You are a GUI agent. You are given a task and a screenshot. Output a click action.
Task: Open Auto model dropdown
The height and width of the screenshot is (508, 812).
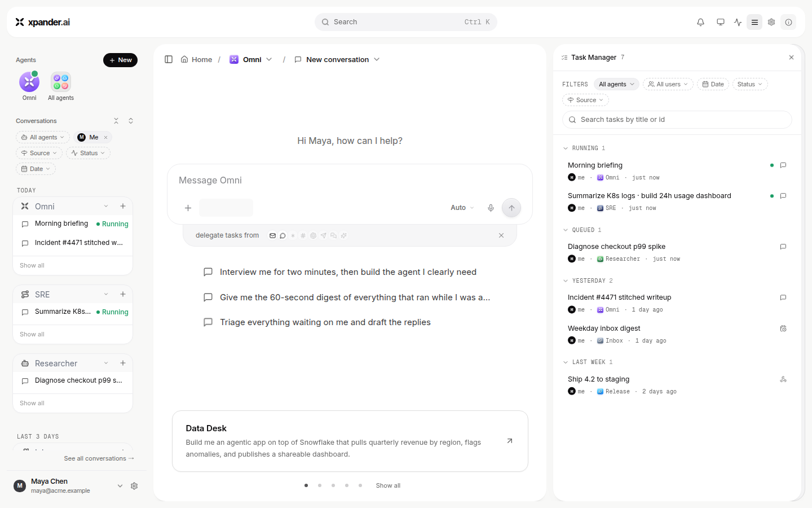click(x=462, y=208)
